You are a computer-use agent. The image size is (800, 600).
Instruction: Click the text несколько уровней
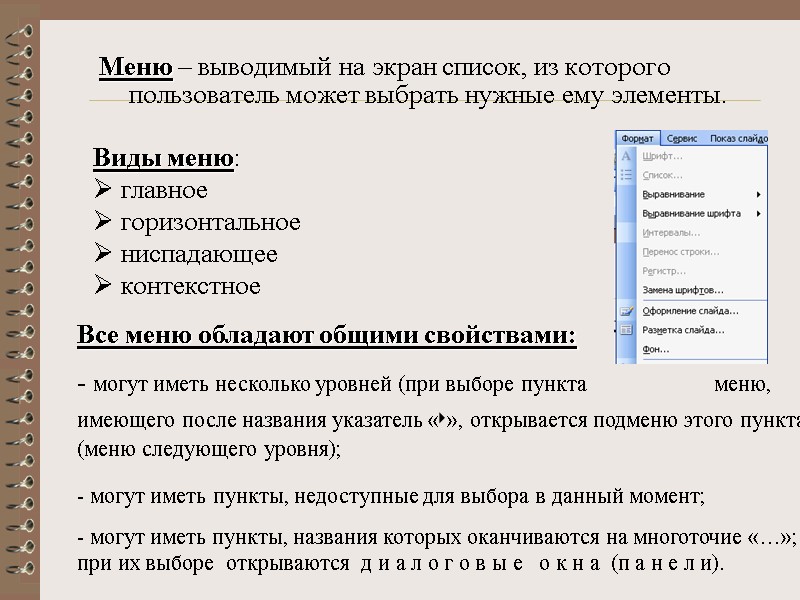point(303,385)
